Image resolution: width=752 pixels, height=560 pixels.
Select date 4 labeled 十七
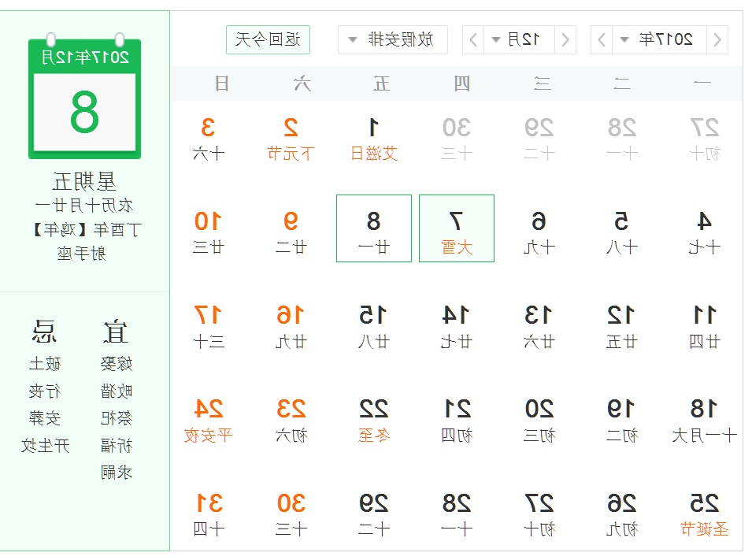pyautogui.click(x=705, y=232)
